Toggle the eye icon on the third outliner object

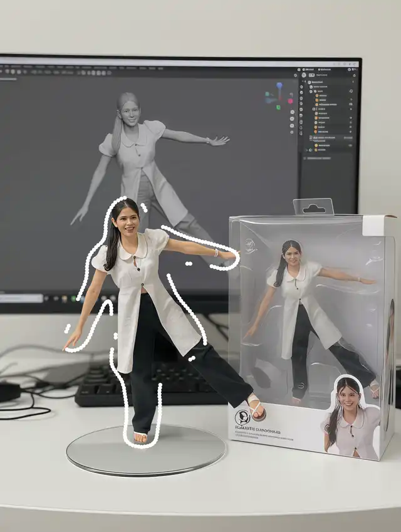[x=350, y=104]
